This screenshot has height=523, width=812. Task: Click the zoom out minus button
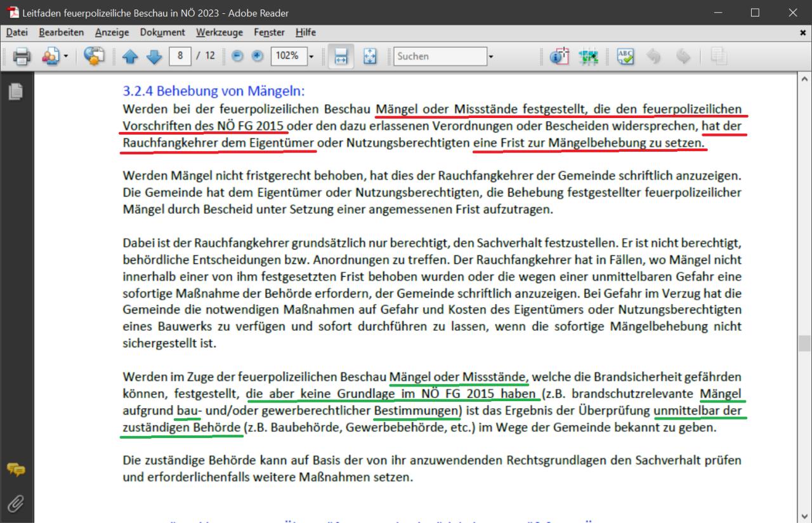click(x=238, y=56)
